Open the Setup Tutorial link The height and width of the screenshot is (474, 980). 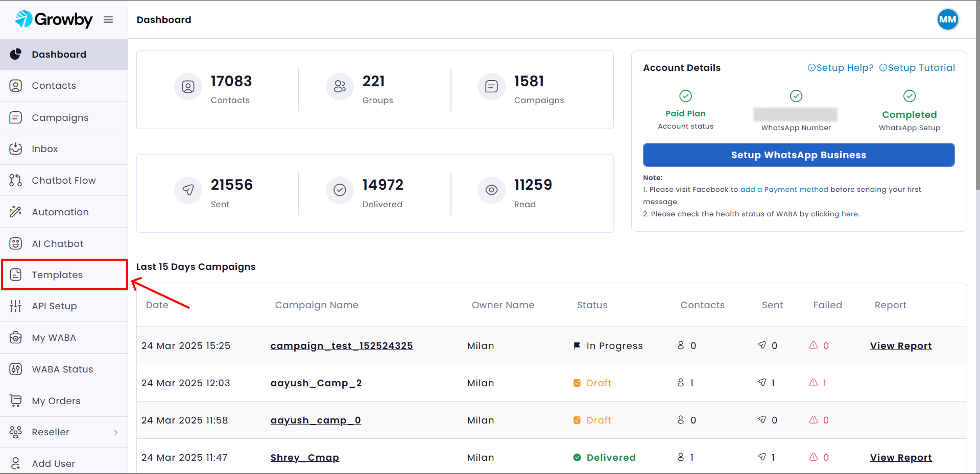[917, 68]
